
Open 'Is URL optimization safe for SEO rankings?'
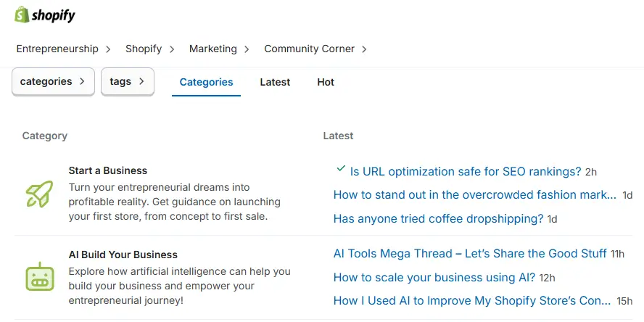[x=465, y=172]
